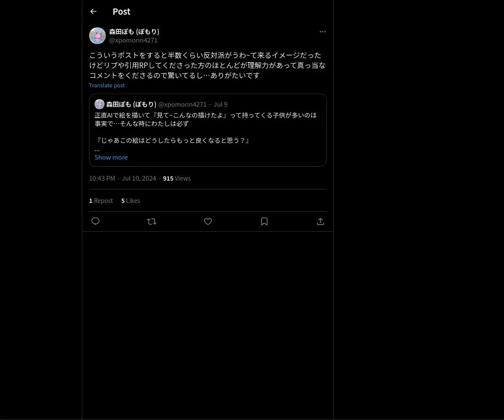Click the quoted post's author name

click(x=131, y=104)
